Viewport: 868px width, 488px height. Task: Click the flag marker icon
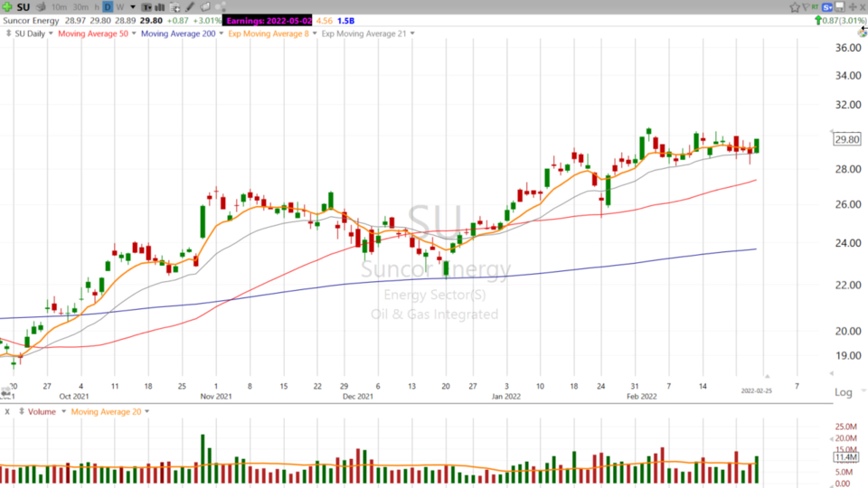tap(806, 7)
